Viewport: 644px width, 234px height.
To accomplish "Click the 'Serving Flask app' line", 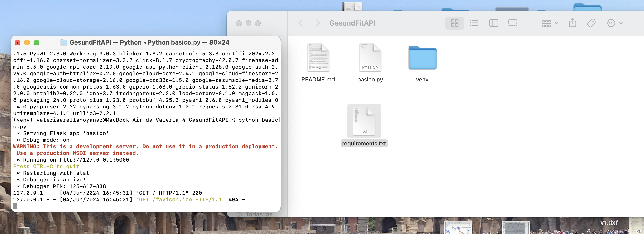I will click(63, 133).
